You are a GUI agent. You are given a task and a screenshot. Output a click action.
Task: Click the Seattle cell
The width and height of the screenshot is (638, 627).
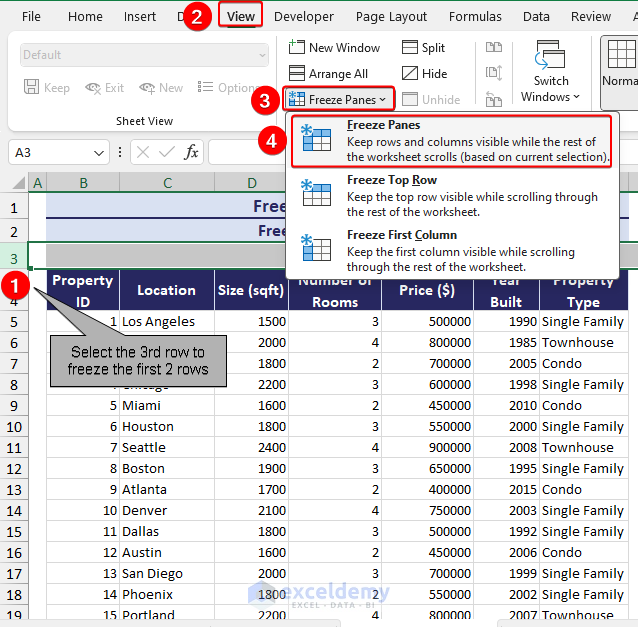167,448
